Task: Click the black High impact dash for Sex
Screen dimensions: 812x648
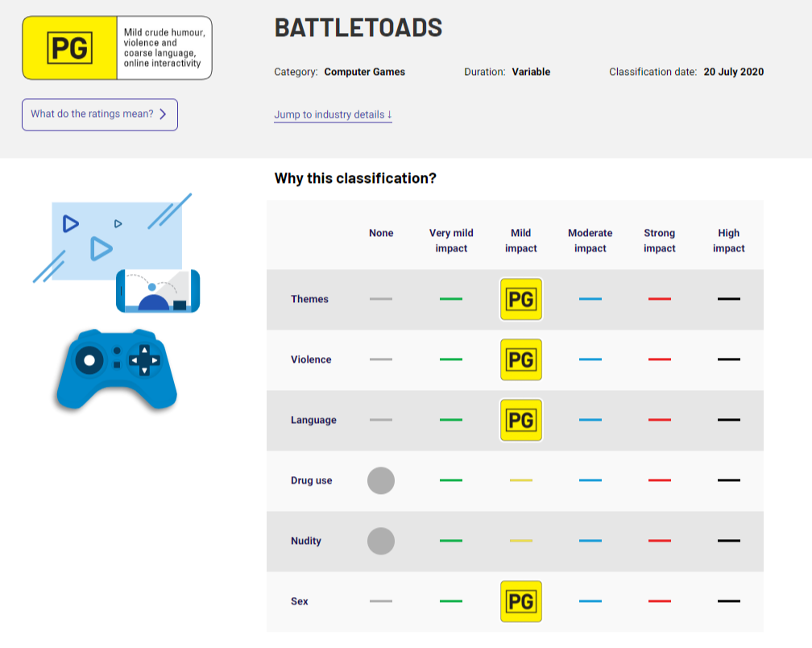Action: tap(729, 601)
